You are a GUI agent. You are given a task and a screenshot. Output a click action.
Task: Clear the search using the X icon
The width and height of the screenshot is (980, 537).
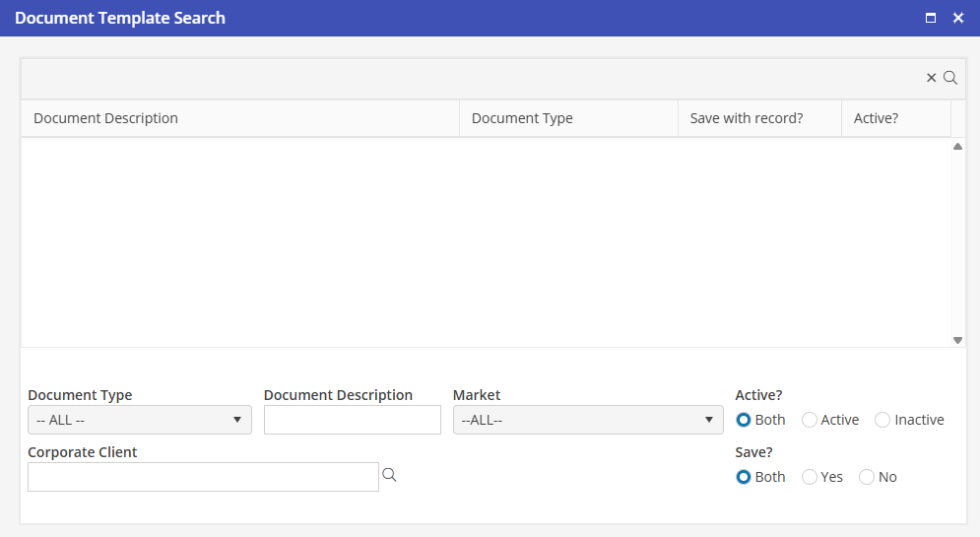[x=931, y=78]
